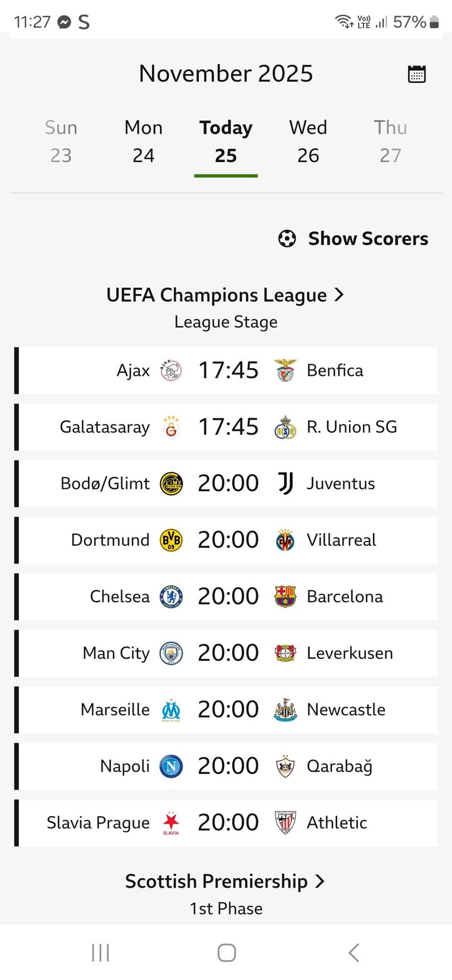Tap the Ajax club crest

171,371
